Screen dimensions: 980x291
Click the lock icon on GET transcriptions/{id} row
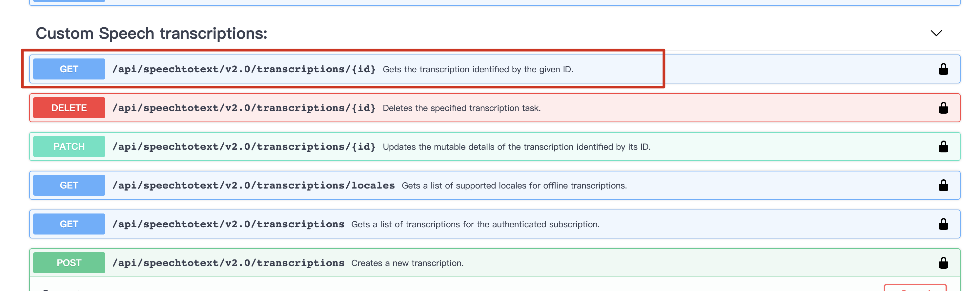(943, 69)
